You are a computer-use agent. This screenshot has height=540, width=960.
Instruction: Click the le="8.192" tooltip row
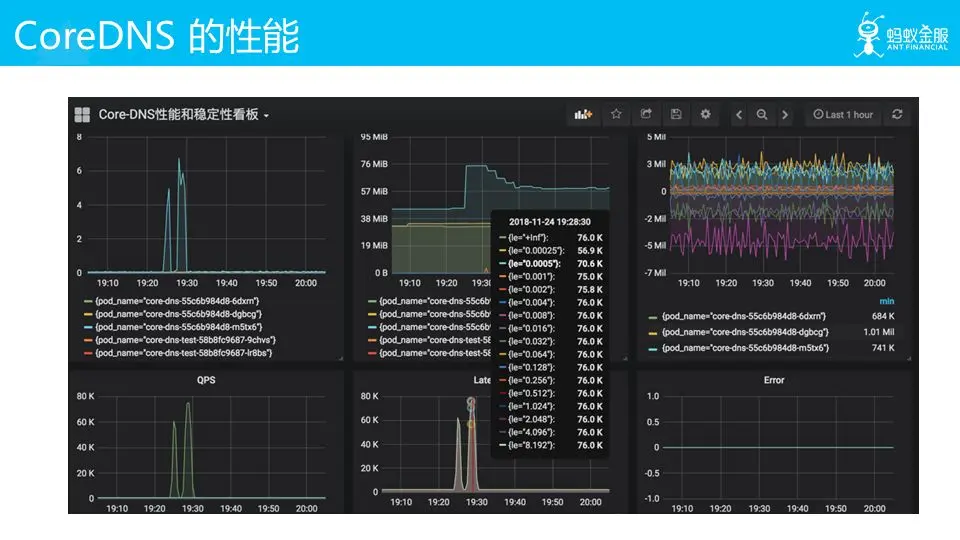[550, 446]
